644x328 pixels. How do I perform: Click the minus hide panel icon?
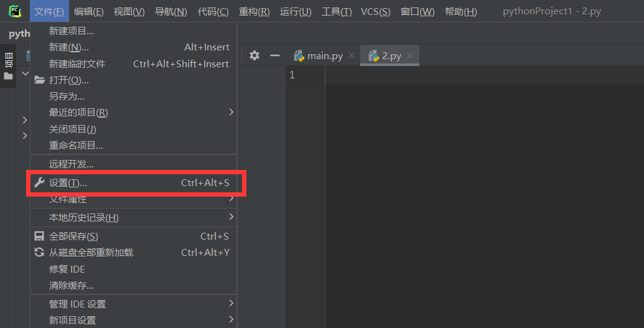(275, 55)
